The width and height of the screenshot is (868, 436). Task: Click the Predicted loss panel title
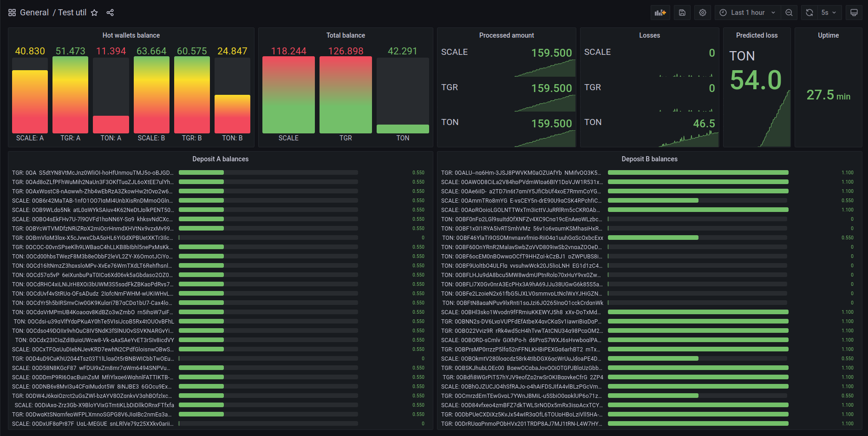[757, 35]
